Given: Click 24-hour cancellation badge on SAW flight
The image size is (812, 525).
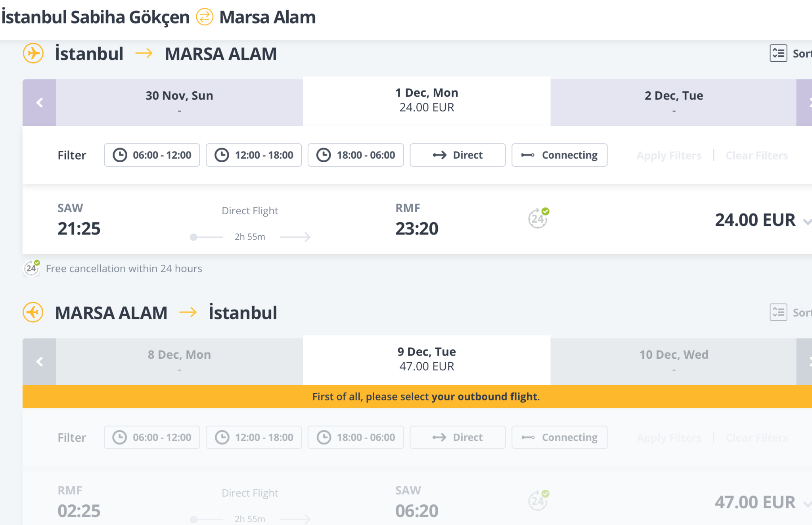Looking at the screenshot, I should pos(538,218).
